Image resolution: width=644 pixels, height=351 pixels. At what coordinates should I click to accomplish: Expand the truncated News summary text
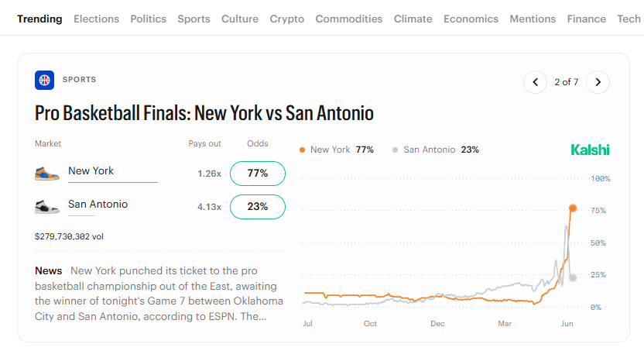pyautogui.click(x=159, y=294)
